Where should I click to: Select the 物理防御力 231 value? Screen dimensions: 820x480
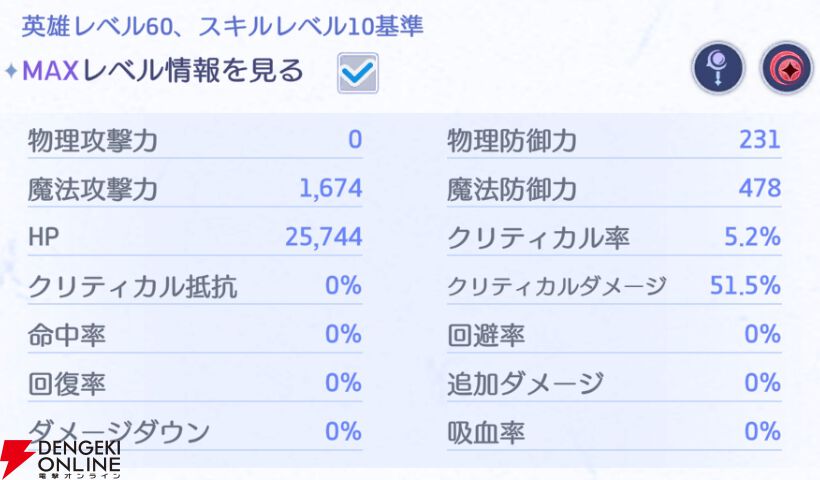(x=760, y=140)
